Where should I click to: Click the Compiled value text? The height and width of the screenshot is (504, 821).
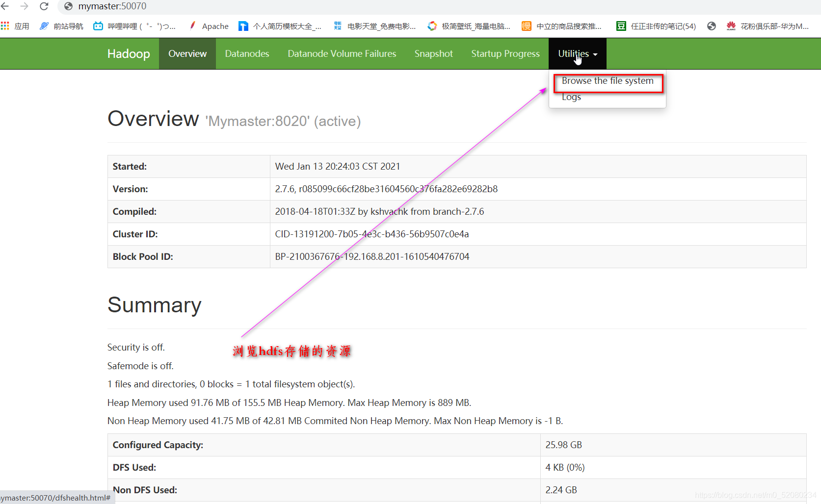(379, 211)
